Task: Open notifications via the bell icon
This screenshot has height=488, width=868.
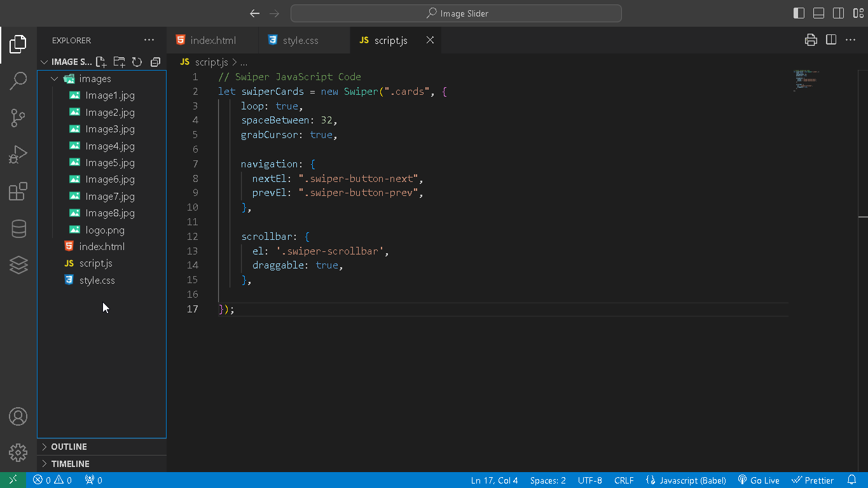Action: (852, 480)
